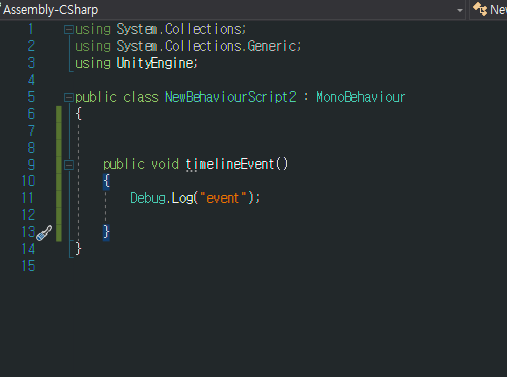The height and width of the screenshot is (377, 507).
Task: Collapse the NewBehaviourScript2 class on line 5
Action: [69, 97]
